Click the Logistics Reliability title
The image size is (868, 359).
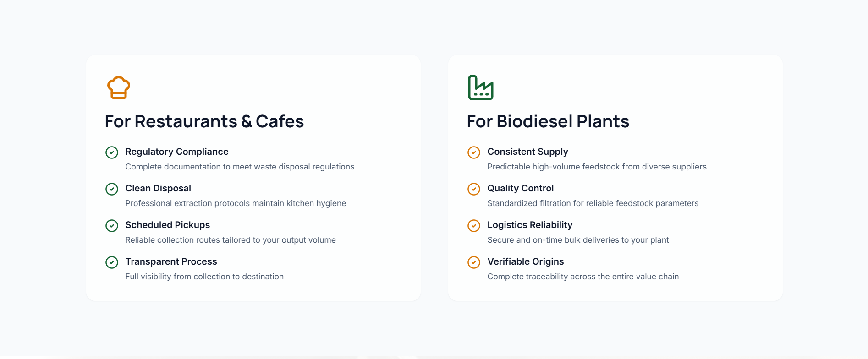tap(530, 225)
